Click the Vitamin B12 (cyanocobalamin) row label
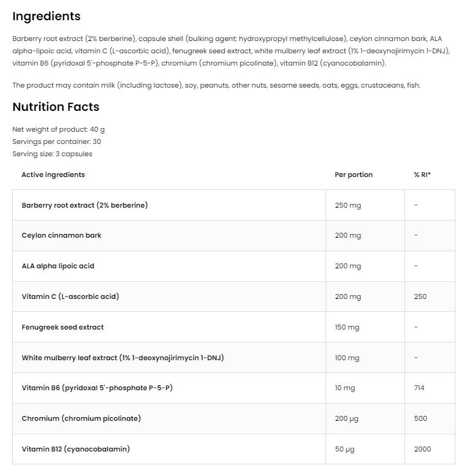Viewport: 467px width, 476px height. pyautogui.click(x=76, y=449)
